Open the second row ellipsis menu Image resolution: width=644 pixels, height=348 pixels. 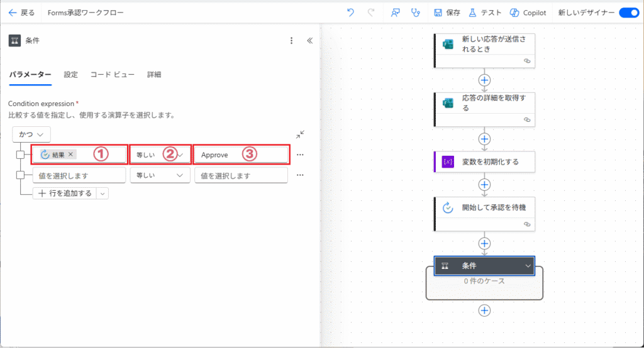(300, 175)
